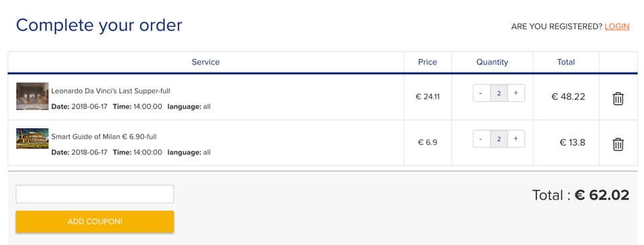Screen dimensions: 644x245
Task: Decrease quantity of Last Supper tickets
Action: (482, 93)
